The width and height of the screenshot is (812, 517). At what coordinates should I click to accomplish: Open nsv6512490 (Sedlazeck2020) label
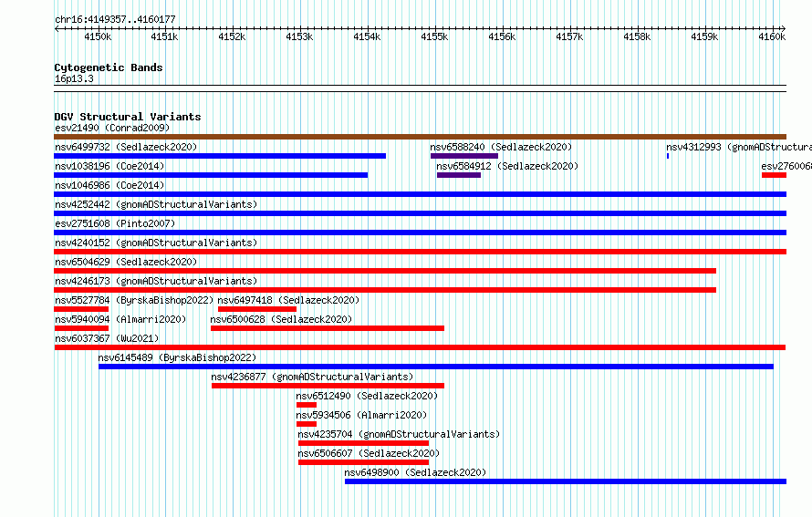[367, 396]
